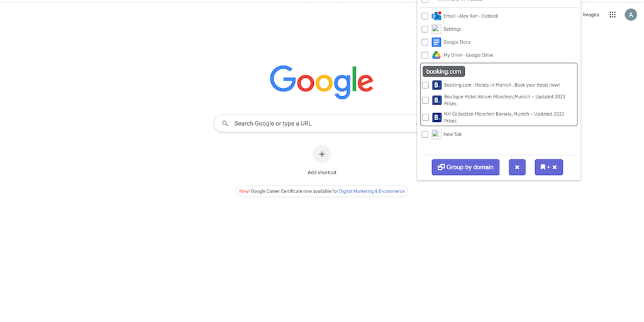Click NH Collection München Booking.com icon
644x322 pixels.
[437, 118]
